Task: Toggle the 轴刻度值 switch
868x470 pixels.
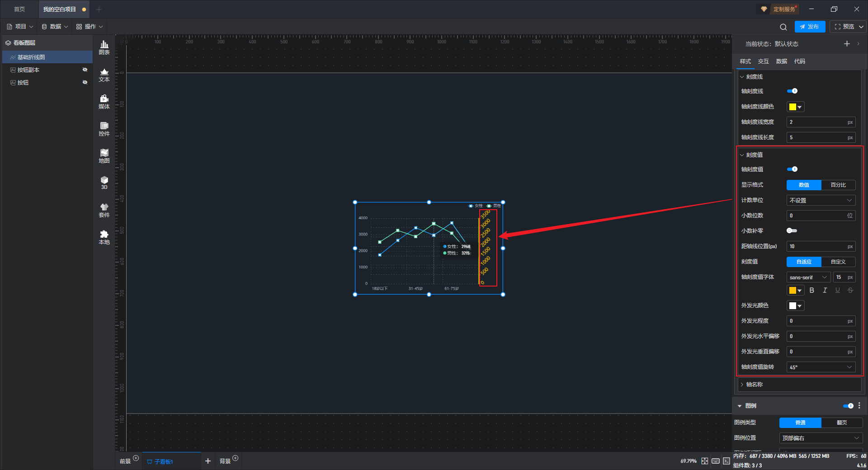Action: tap(792, 169)
